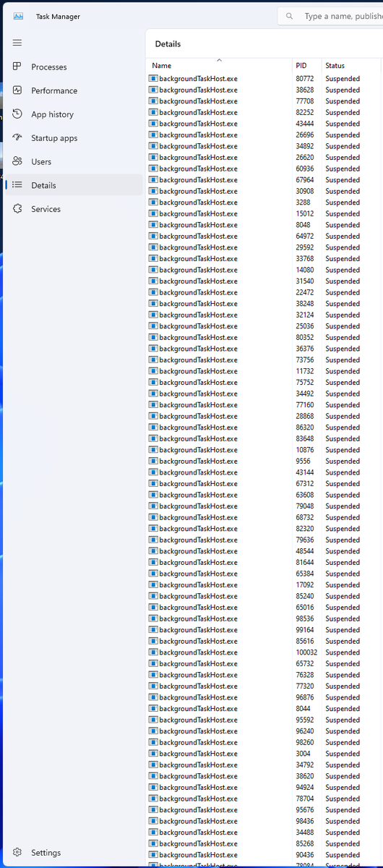Viewport: 383px width, 868px height.
Task: Select process row with PID 34792
Action: point(264,765)
